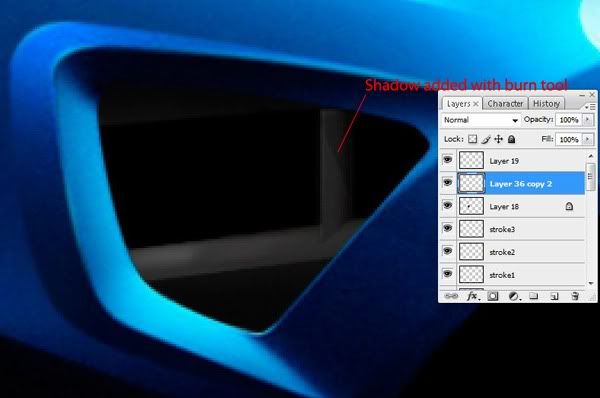The width and height of the screenshot is (600, 398).
Task: Expand the Opacity slider arrow
Action: [587, 120]
